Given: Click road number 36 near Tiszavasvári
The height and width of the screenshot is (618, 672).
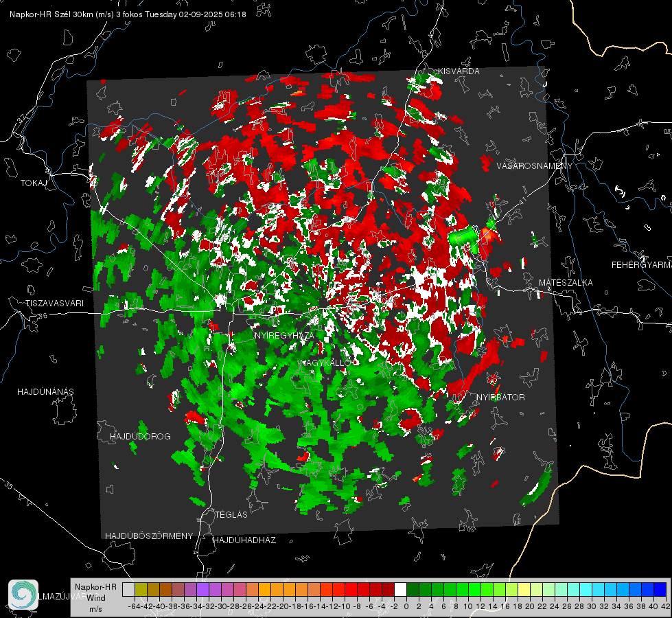Looking at the screenshot, I should point(43,316).
